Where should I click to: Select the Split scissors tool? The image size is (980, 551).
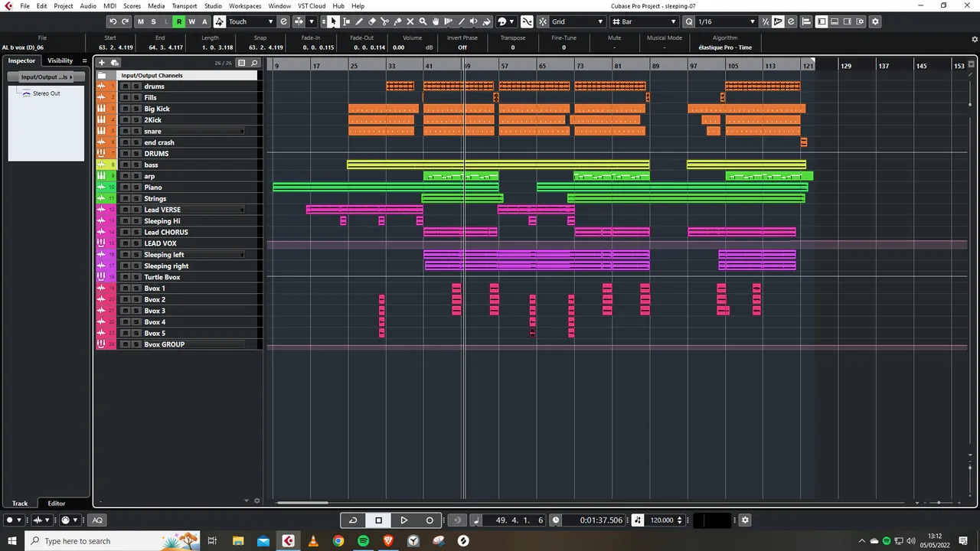pyautogui.click(x=384, y=21)
